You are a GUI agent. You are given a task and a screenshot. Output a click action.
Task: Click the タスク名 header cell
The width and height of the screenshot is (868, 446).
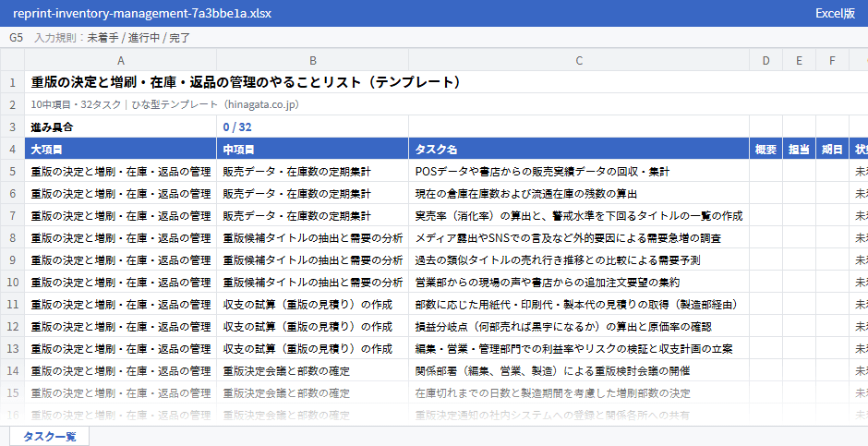click(x=579, y=149)
